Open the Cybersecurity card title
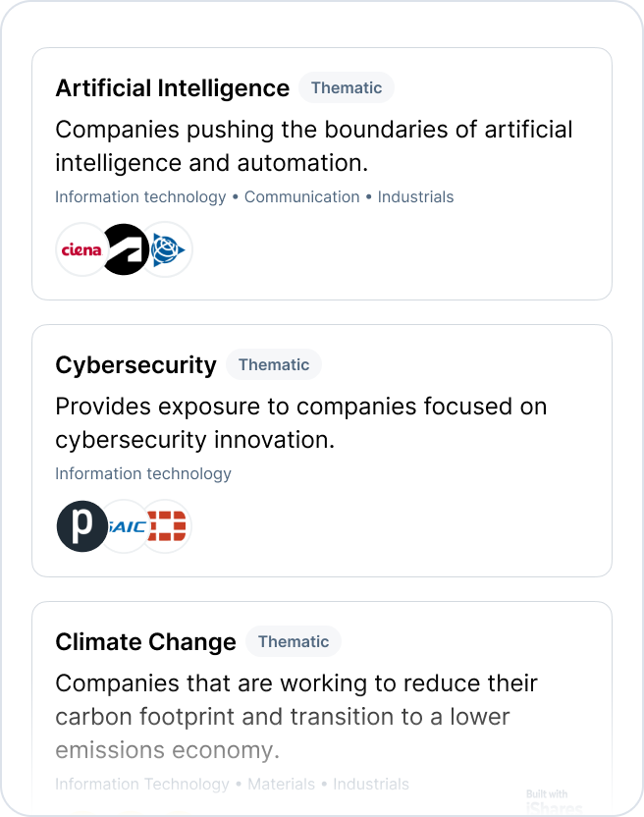This screenshot has width=644, height=817. pyautogui.click(x=135, y=365)
